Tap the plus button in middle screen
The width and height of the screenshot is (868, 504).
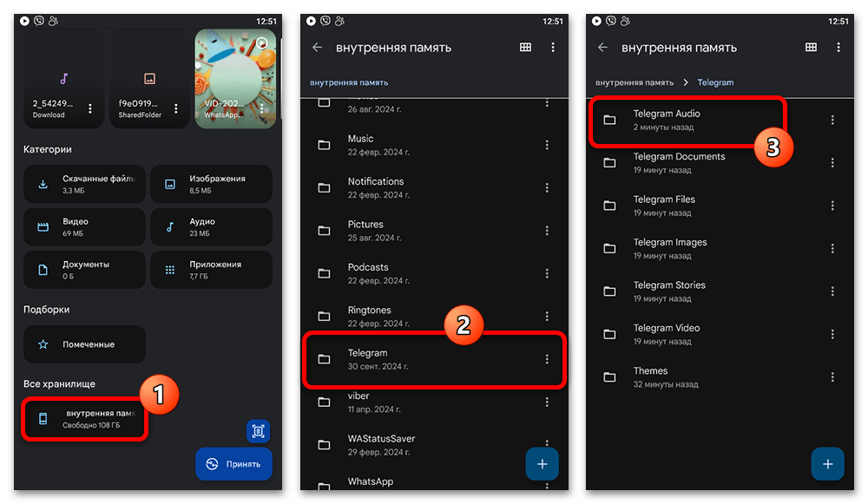pos(542,464)
